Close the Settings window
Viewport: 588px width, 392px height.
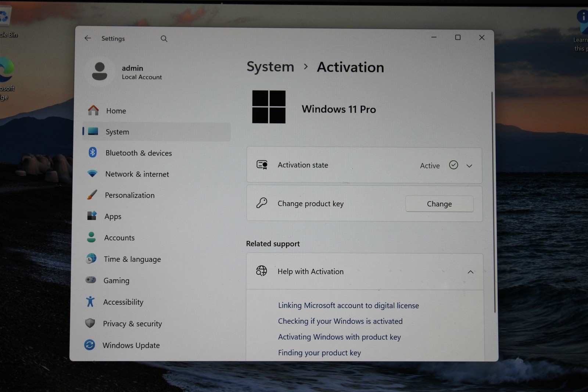[482, 37]
